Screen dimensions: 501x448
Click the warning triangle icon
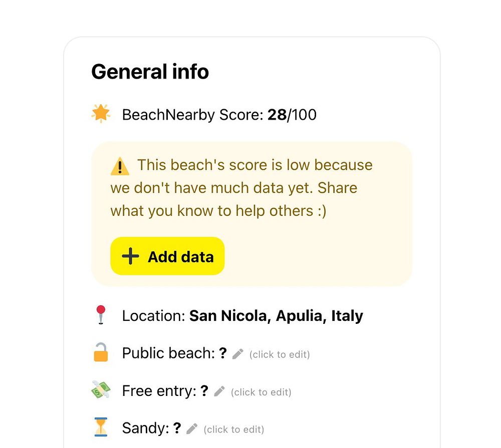[120, 166]
